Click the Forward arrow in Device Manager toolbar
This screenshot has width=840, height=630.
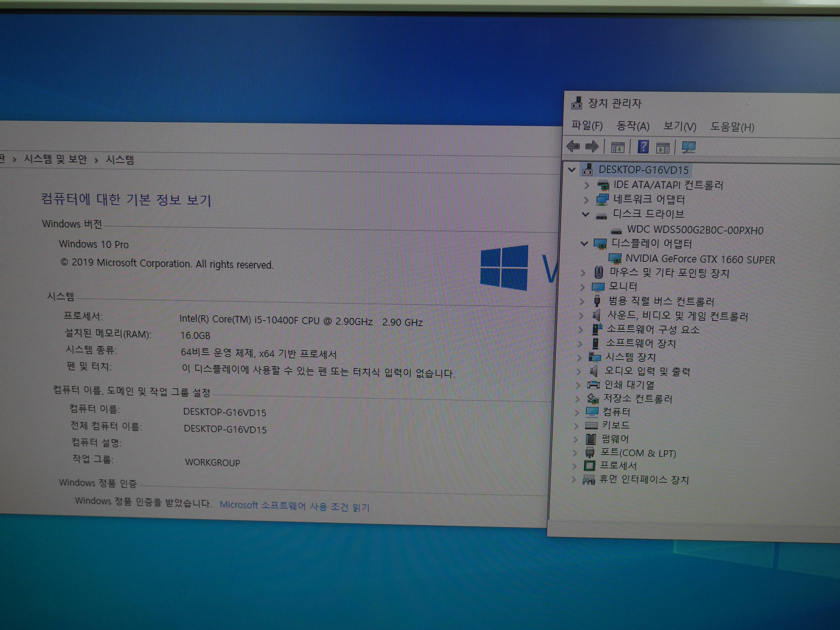coord(592,146)
